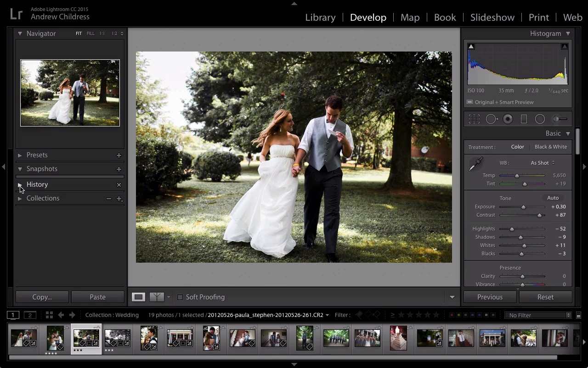Collapse the Histogram panel
This screenshot has width=588, height=368.
(568, 34)
